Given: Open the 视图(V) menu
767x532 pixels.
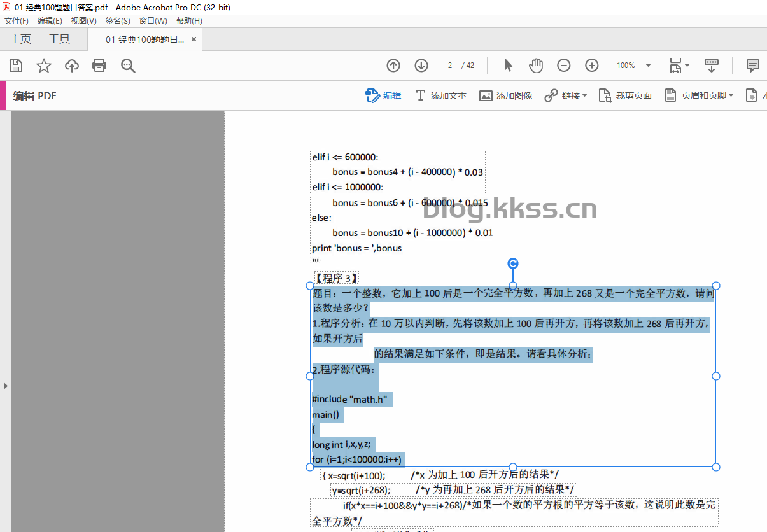Looking at the screenshot, I should click(x=83, y=21).
